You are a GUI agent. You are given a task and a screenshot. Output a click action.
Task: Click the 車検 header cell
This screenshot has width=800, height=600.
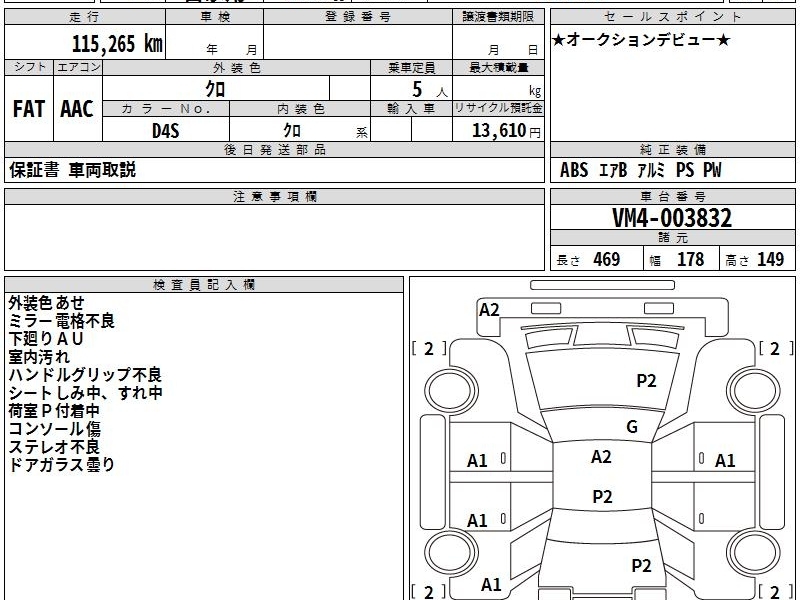[215, 17]
